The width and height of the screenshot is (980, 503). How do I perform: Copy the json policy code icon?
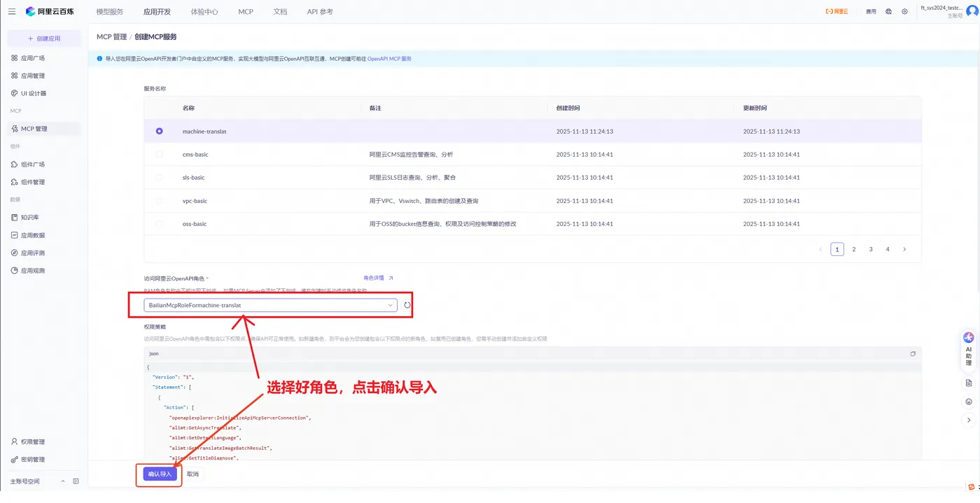913,354
